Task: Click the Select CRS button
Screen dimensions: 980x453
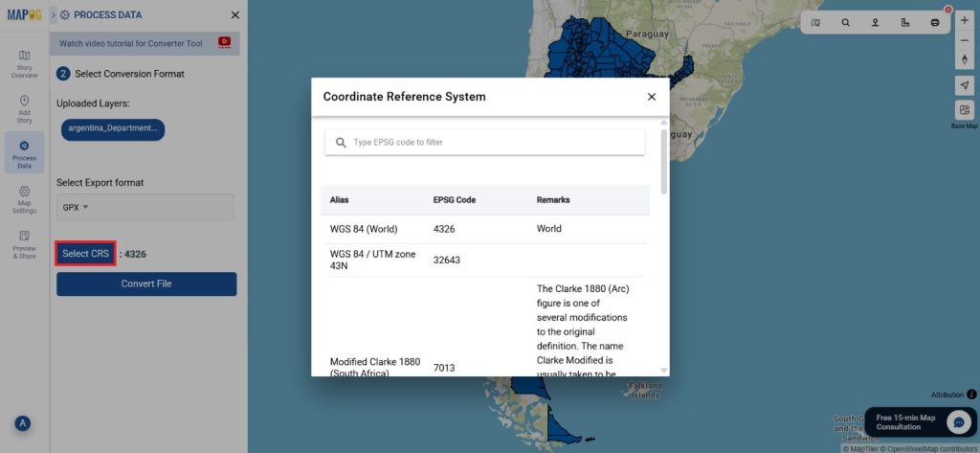Action: pos(86,254)
